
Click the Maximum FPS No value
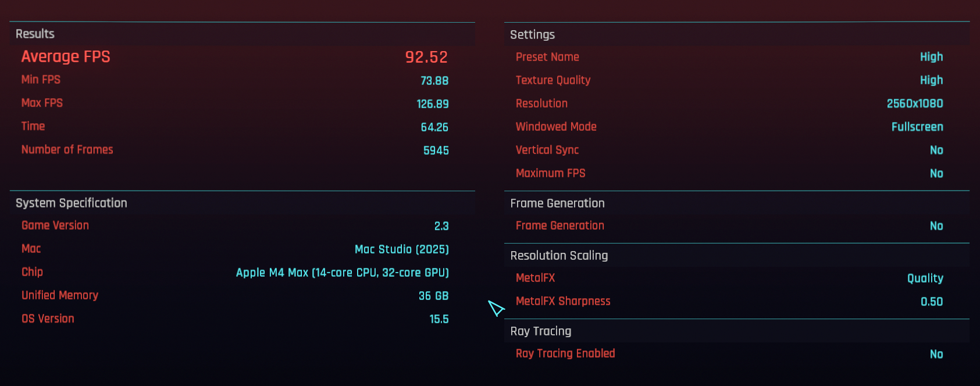point(936,173)
